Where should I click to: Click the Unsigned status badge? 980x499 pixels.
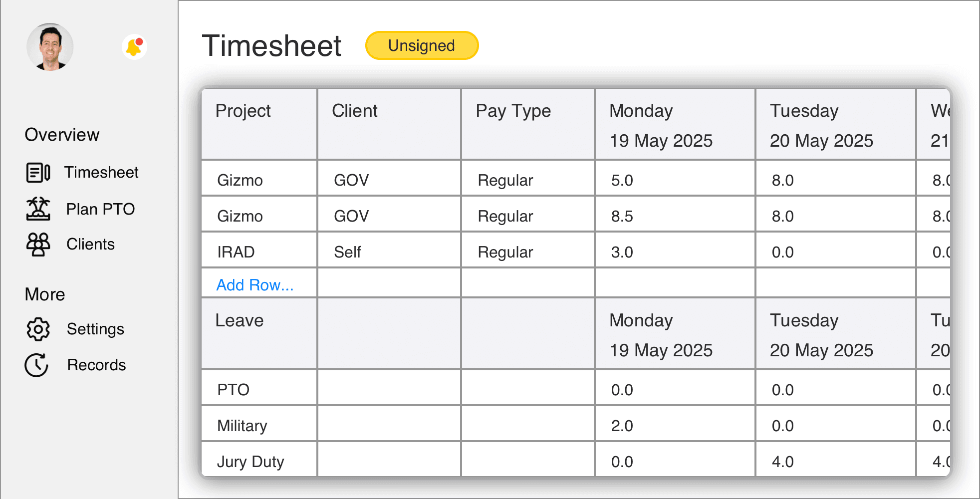pos(422,46)
